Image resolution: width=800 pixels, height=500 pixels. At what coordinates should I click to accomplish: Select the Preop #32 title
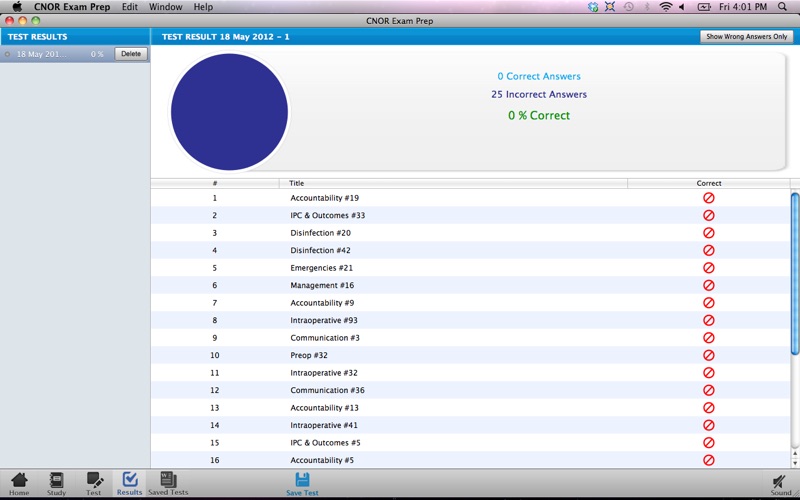tap(309, 355)
